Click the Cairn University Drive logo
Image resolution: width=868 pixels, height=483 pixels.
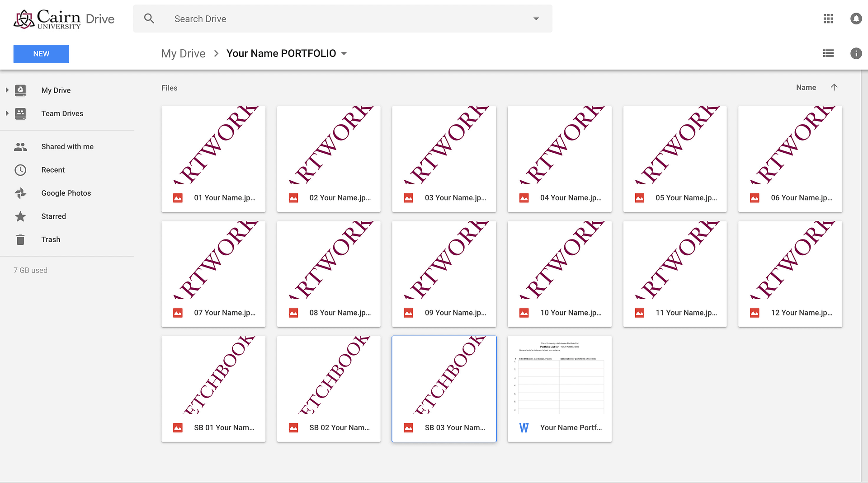point(64,19)
